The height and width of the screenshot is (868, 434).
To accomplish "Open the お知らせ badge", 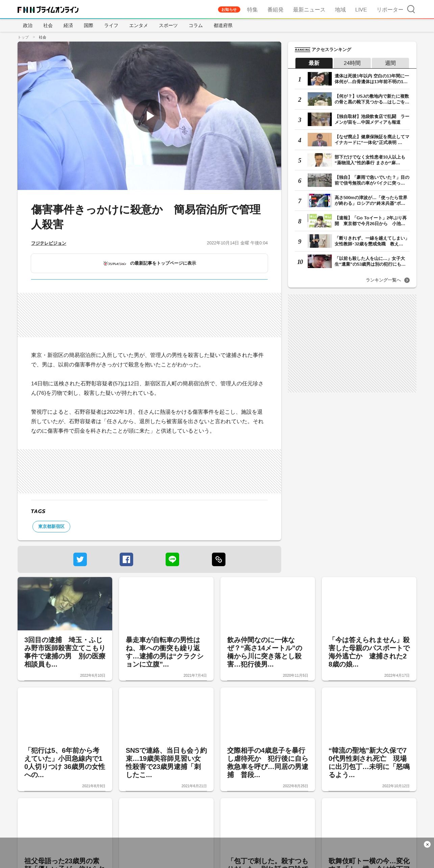I will click(229, 9).
